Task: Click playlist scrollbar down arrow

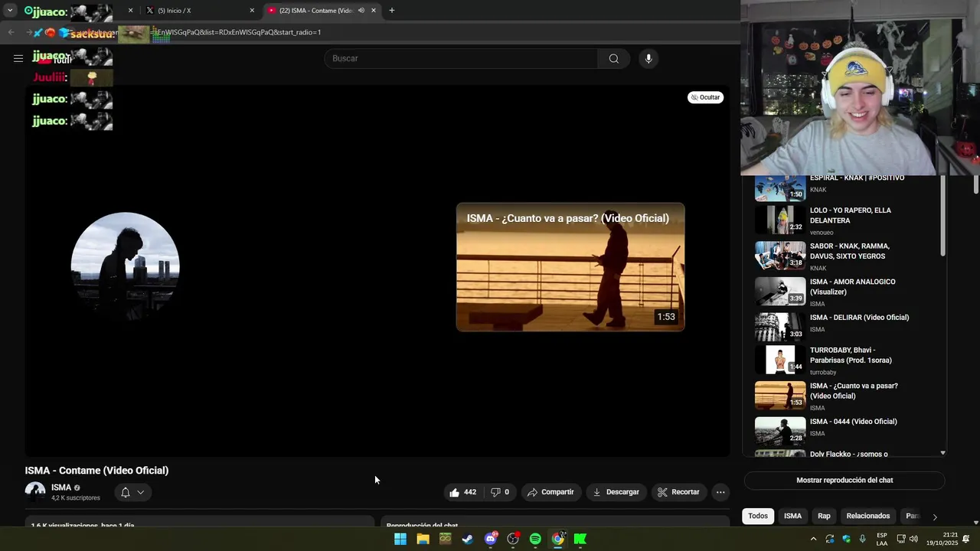Action: [x=942, y=453]
